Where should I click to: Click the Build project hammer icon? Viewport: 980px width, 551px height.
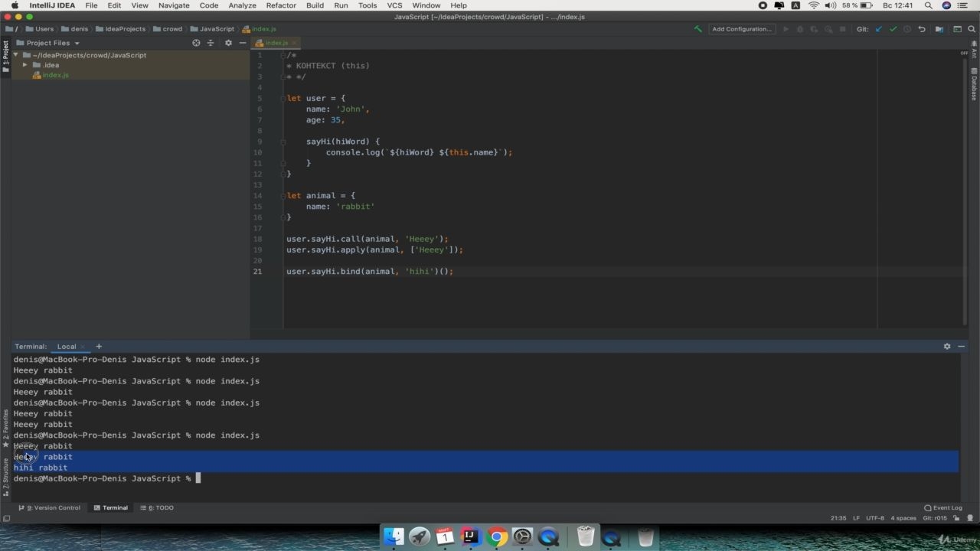click(697, 29)
